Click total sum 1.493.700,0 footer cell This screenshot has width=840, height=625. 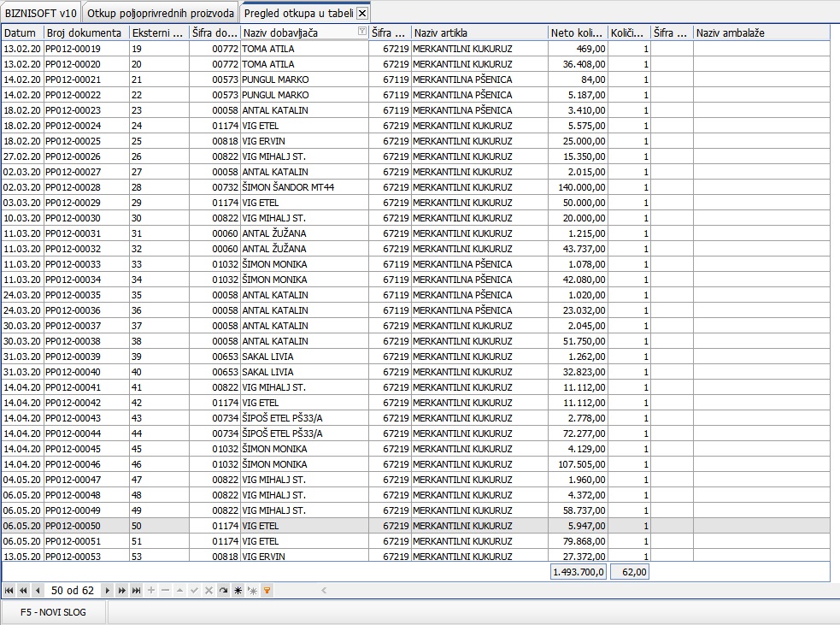coord(578,572)
